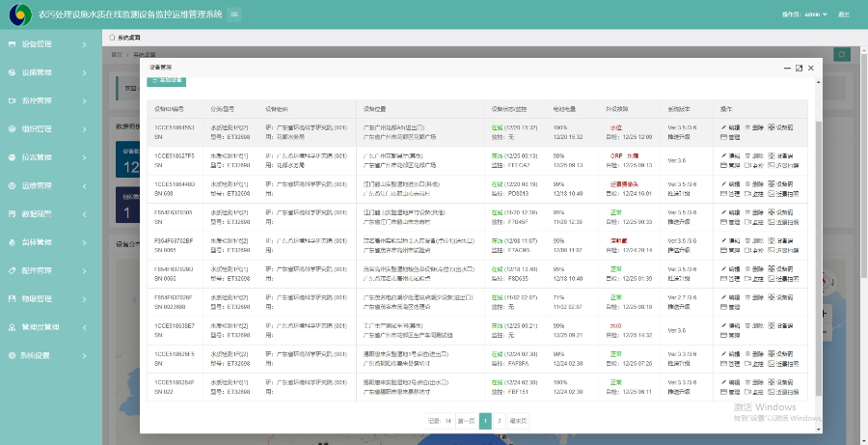This screenshot has width=868, height=445.
Task: Open the 留样管理 sidebar menu
Action: click(51, 242)
